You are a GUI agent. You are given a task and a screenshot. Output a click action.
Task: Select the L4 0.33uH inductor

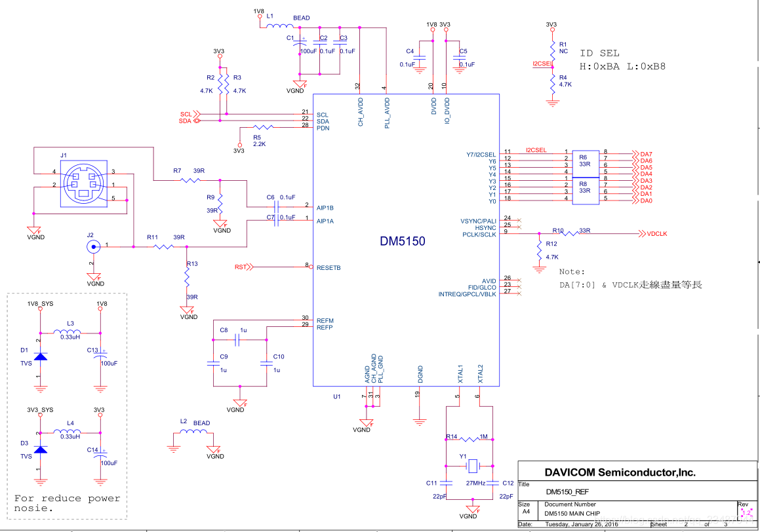point(67,431)
